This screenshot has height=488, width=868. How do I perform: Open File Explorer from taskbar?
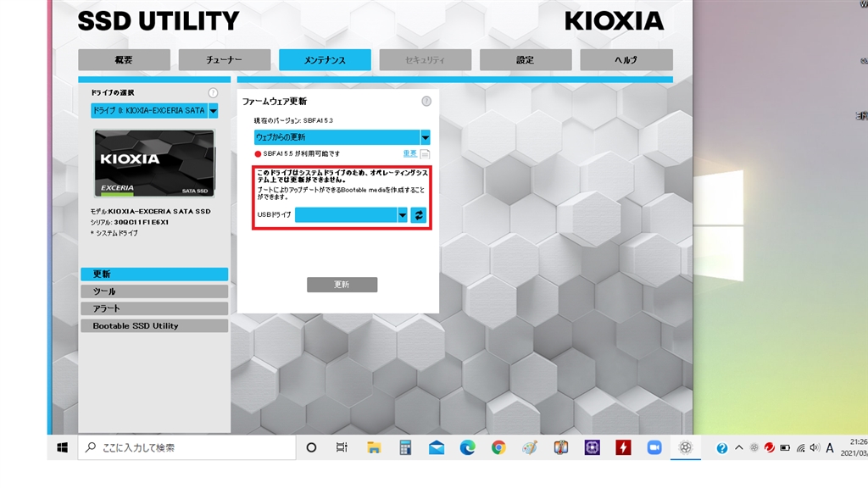374,447
